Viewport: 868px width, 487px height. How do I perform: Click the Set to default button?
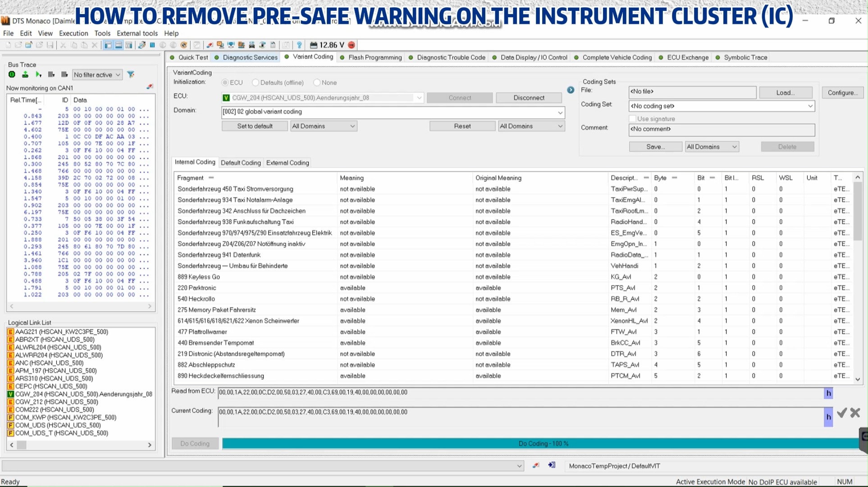(255, 126)
